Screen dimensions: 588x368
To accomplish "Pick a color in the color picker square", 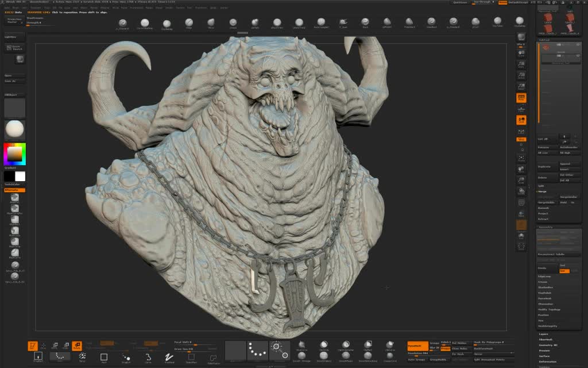I will pyautogui.click(x=14, y=154).
